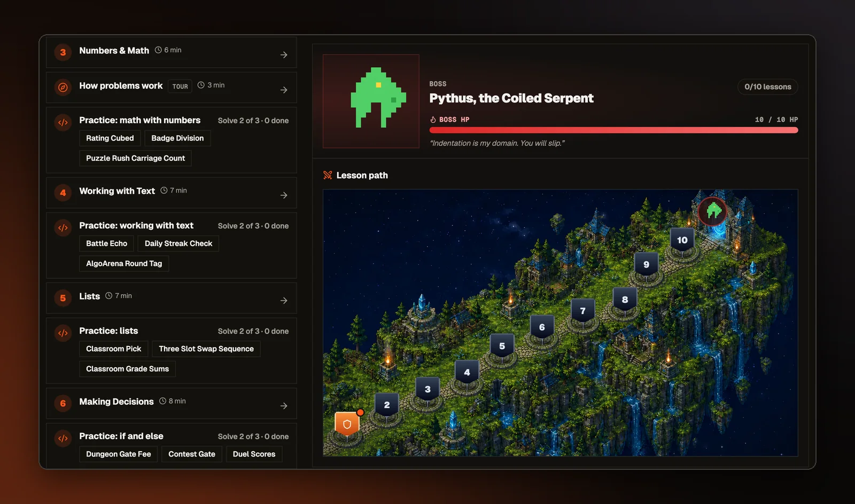The width and height of the screenshot is (855, 504).
Task: Open the Classroom Grade Sums problem
Action: click(x=127, y=369)
